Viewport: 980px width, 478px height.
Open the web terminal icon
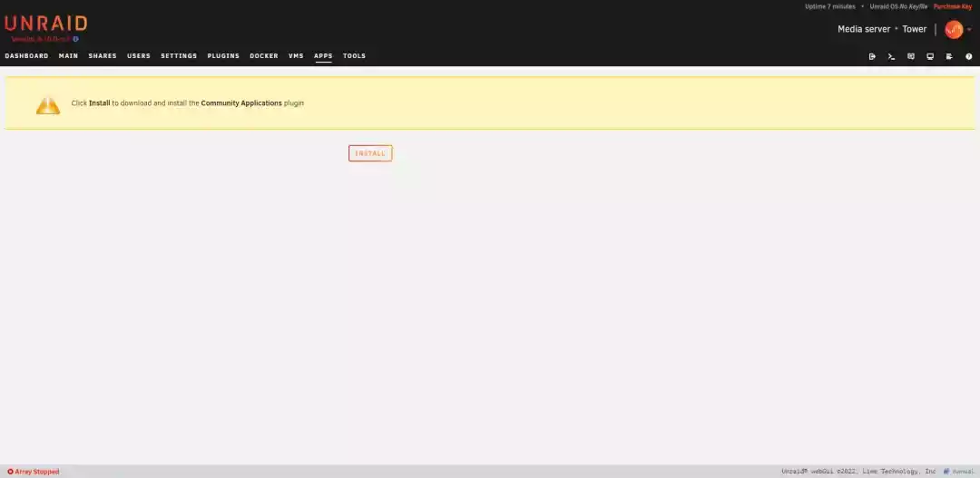click(x=891, y=56)
